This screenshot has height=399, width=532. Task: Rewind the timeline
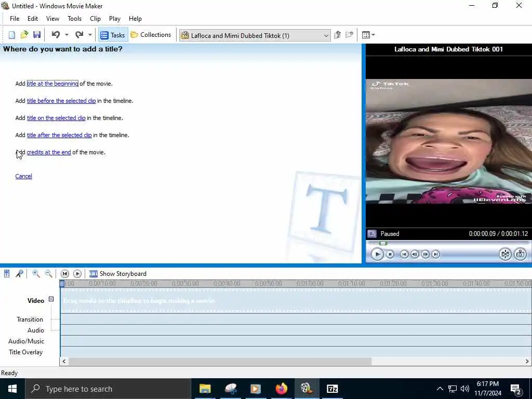(x=65, y=273)
